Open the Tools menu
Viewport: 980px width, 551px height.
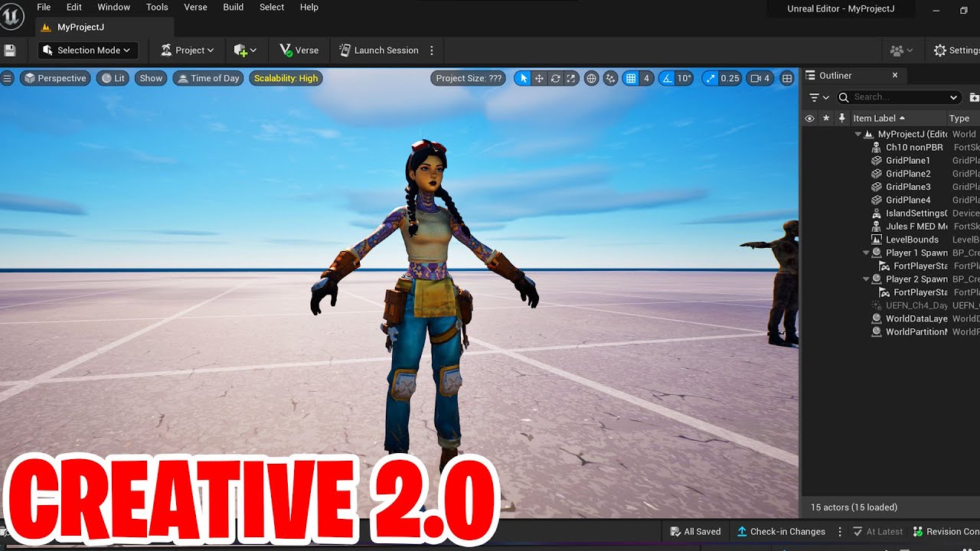point(157,7)
